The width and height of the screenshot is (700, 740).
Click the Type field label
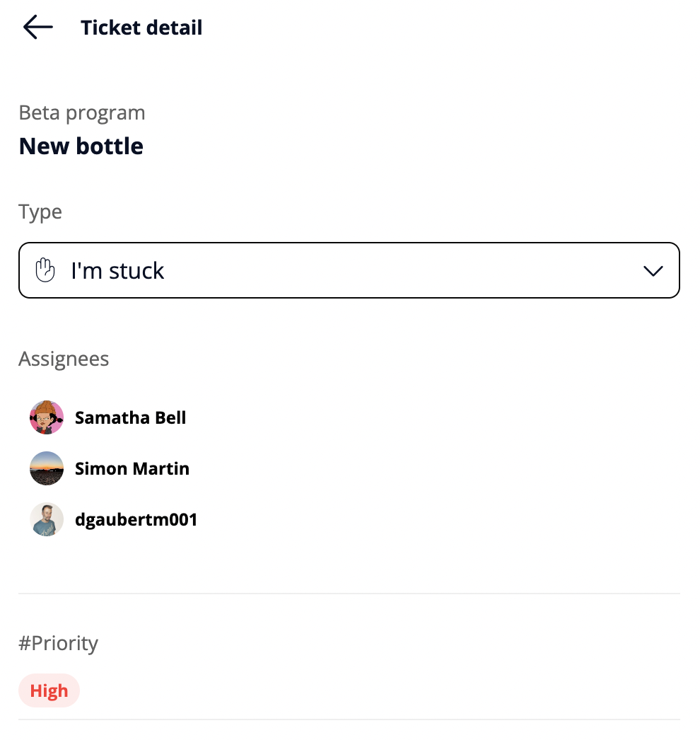point(40,212)
